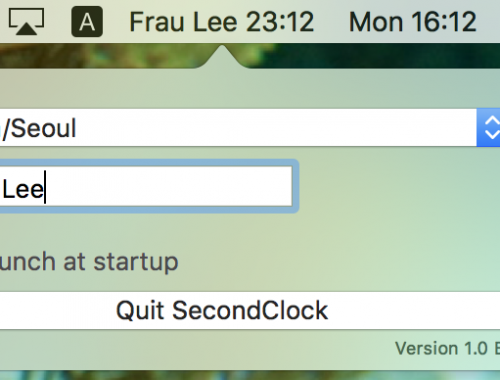Click the Version 1.0 label
The width and height of the screenshot is (500, 380).
click(x=447, y=349)
